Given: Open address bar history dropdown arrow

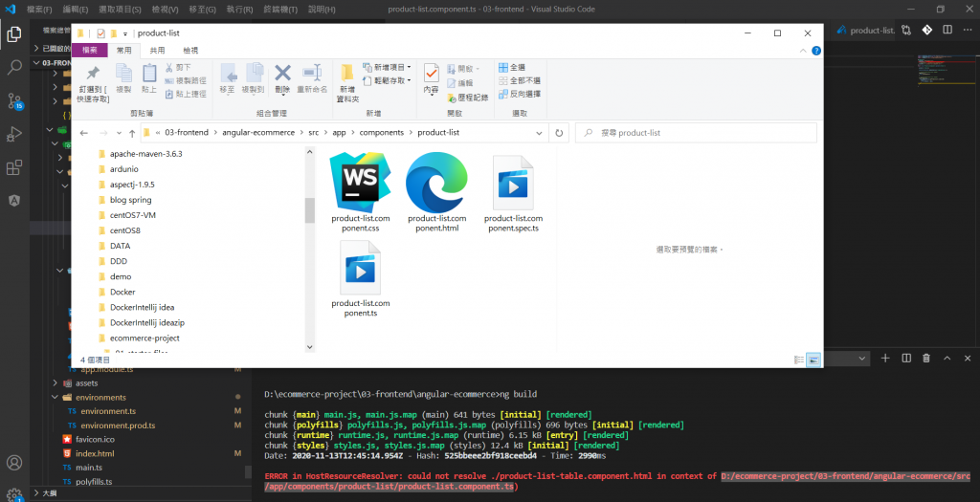Looking at the screenshot, I should [539, 133].
